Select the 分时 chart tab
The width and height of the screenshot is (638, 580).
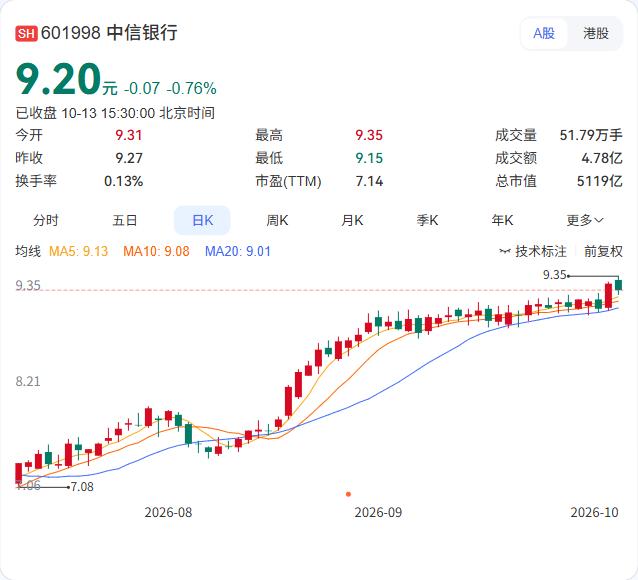tap(46, 221)
